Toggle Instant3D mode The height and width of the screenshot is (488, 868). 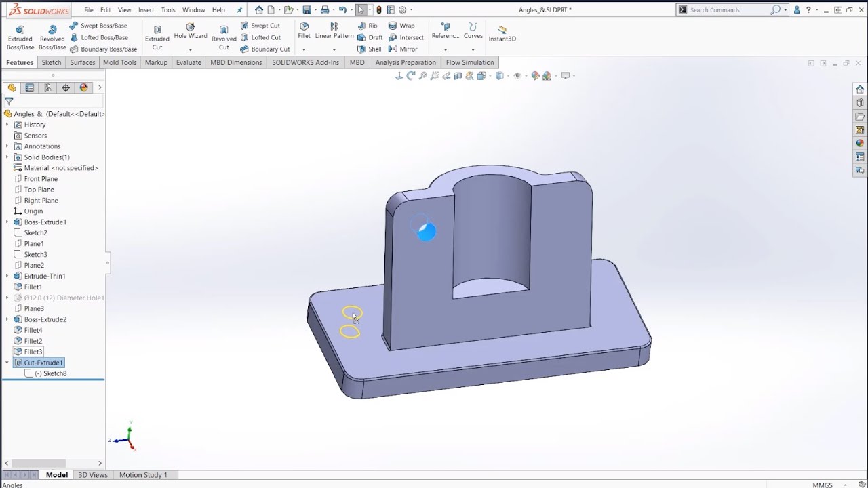[x=502, y=33]
